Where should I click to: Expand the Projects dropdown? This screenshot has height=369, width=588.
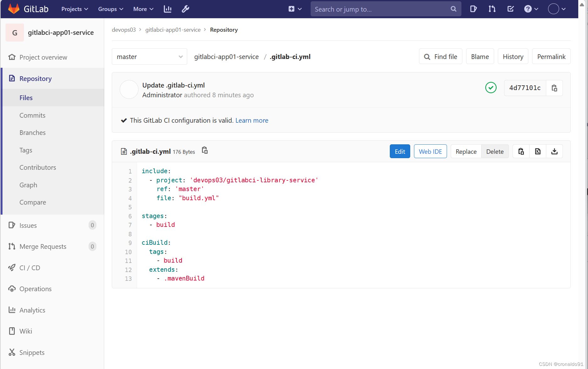74,9
